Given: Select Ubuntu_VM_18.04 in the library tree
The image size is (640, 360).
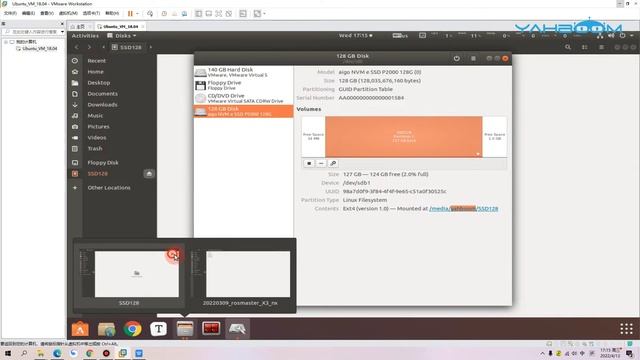Looking at the screenshot, I should point(40,48).
